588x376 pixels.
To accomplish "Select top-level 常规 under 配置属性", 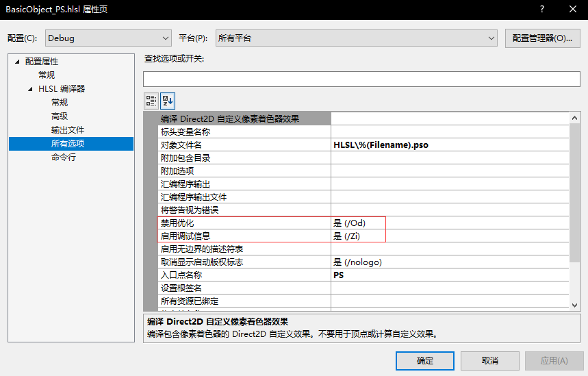I will point(47,75).
